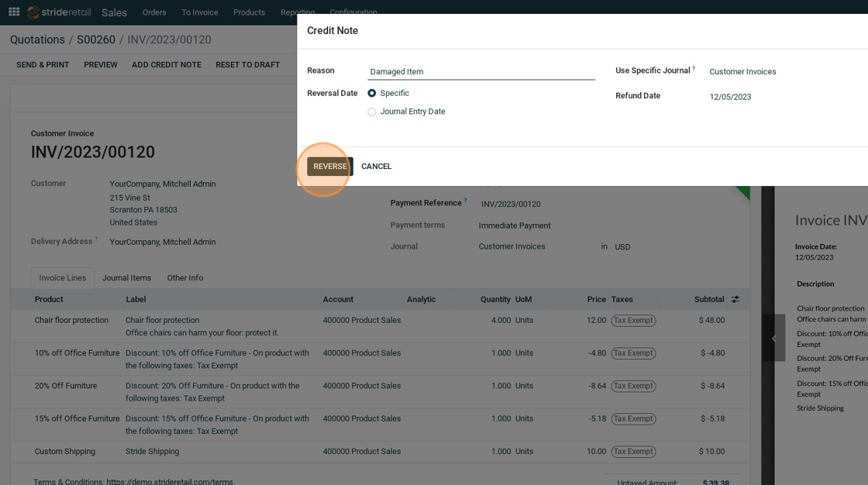Click the Account column header
The image size is (868, 485).
338,299
